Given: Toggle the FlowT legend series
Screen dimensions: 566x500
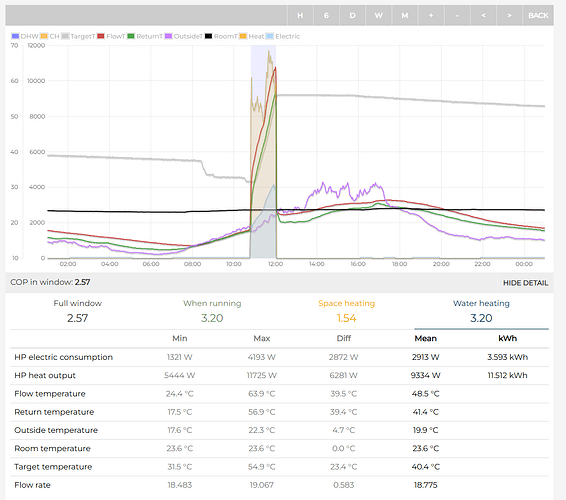Looking at the screenshot, I should [111, 36].
